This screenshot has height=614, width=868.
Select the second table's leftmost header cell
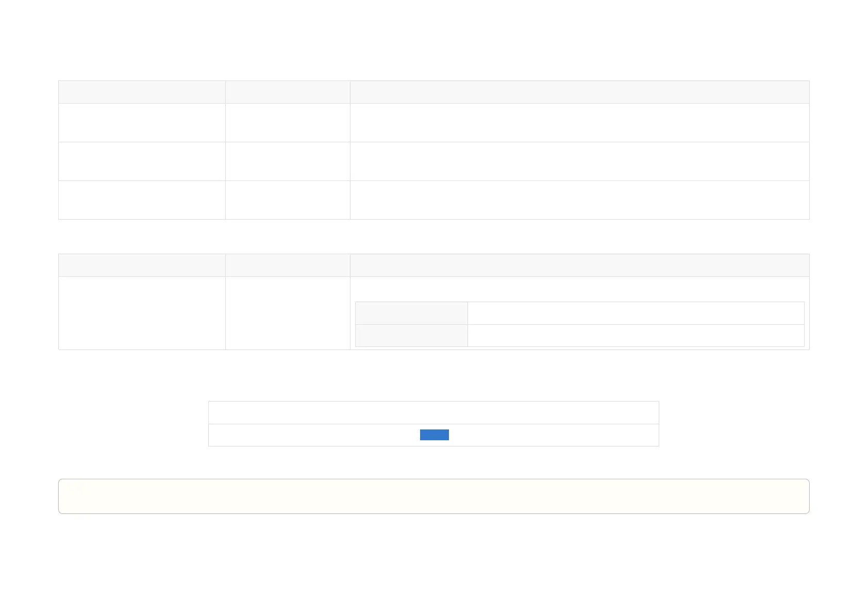pyautogui.click(x=142, y=265)
